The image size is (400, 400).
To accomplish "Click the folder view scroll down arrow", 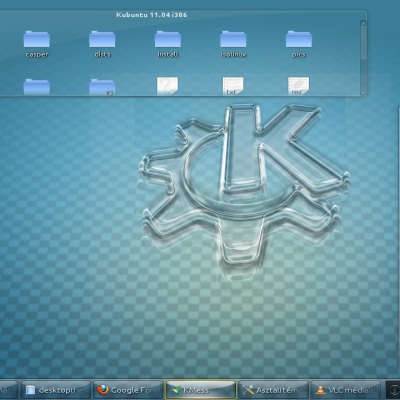I will pos(363,94).
